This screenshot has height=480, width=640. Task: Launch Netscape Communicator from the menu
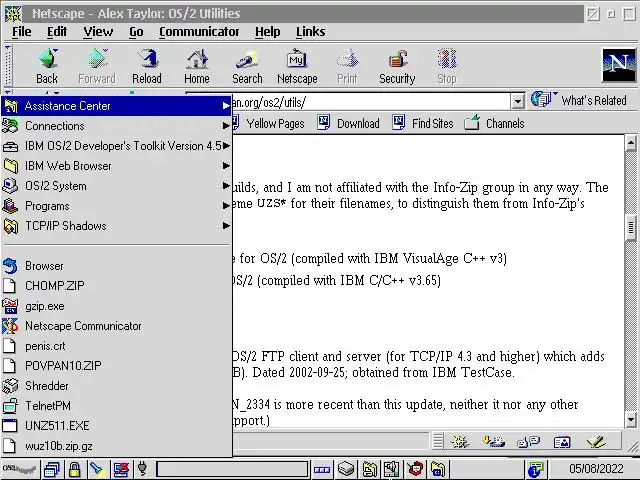(116, 326)
